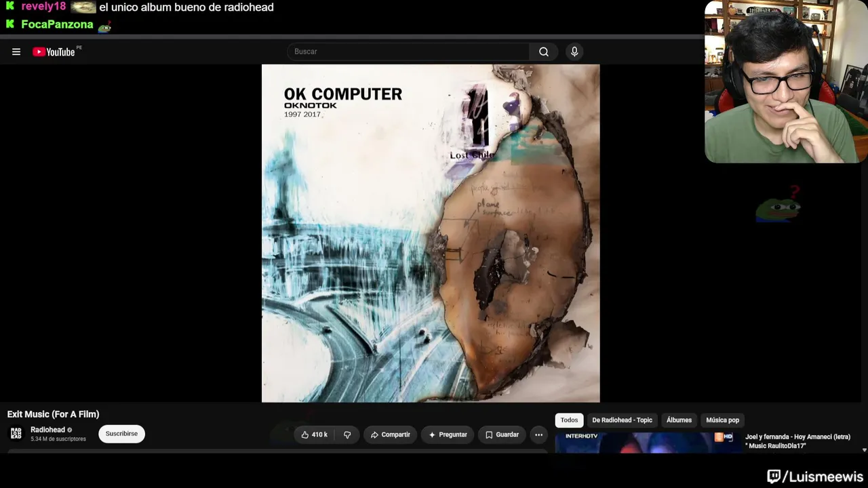Subscribe to Radiohead with Suscribirse
Image resolution: width=868 pixels, height=488 pixels.
tap(121, 434)
